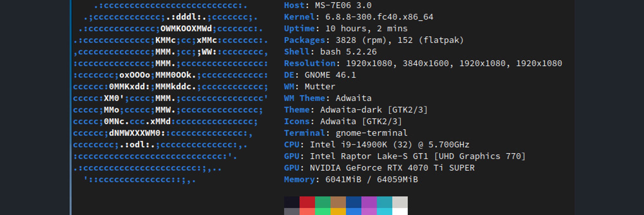The width and height of the screenshot is (644, 215).
Task: Click the 'NVIDIA GeForce RTX 4070 Ti SUPER' text
Action: point(392,168)
